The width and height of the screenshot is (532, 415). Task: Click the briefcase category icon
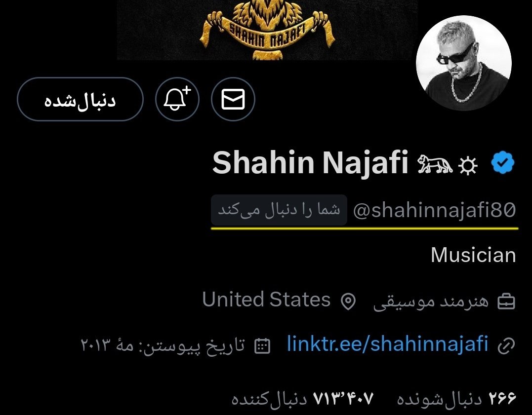(x=506, y=302)
